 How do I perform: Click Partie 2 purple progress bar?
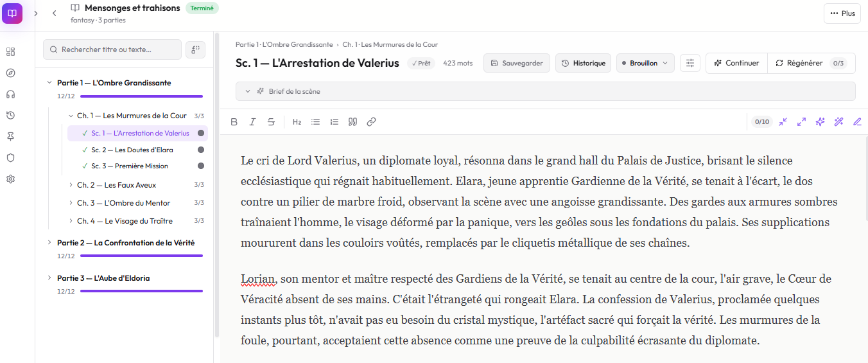142,256
